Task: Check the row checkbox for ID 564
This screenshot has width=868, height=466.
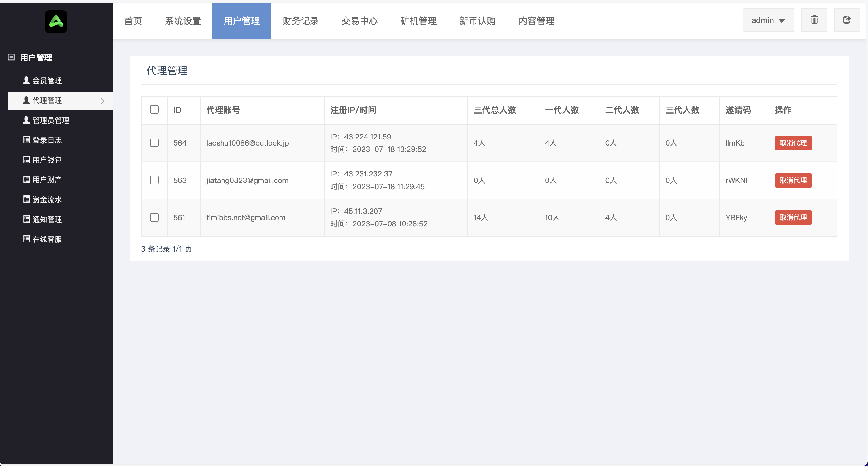Action: click(154, 143)
